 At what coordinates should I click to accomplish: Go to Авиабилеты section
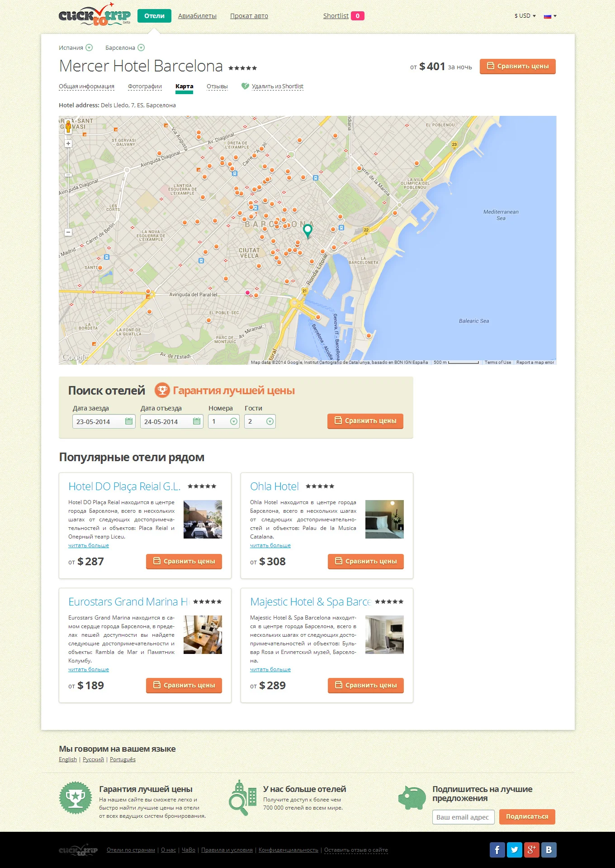(x=197, y=16)
